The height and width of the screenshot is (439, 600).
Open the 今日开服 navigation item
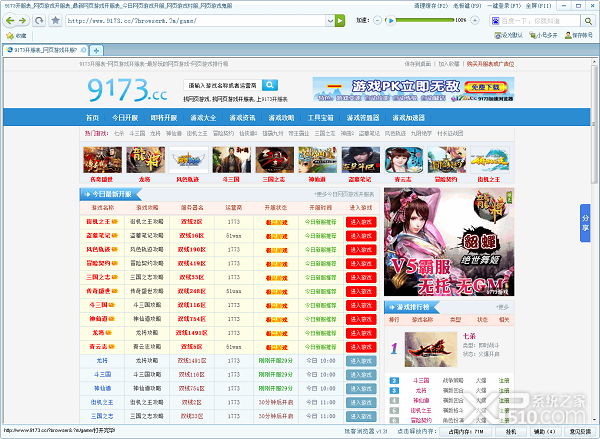125,118
